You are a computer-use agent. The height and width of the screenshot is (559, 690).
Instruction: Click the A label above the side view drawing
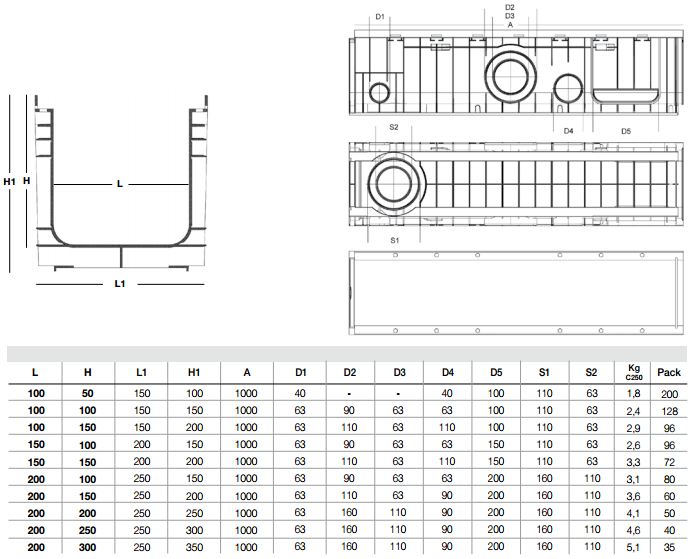pyautogui.click(x=510, y=25)
